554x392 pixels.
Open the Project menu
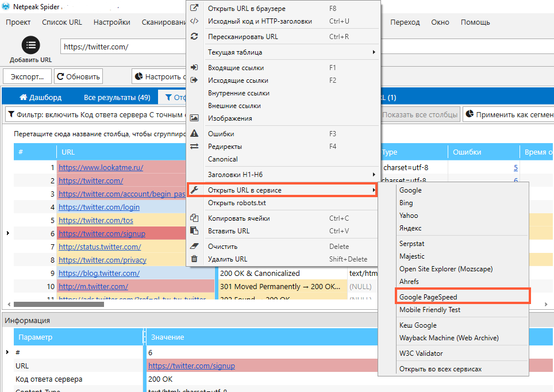click(18, 22)
